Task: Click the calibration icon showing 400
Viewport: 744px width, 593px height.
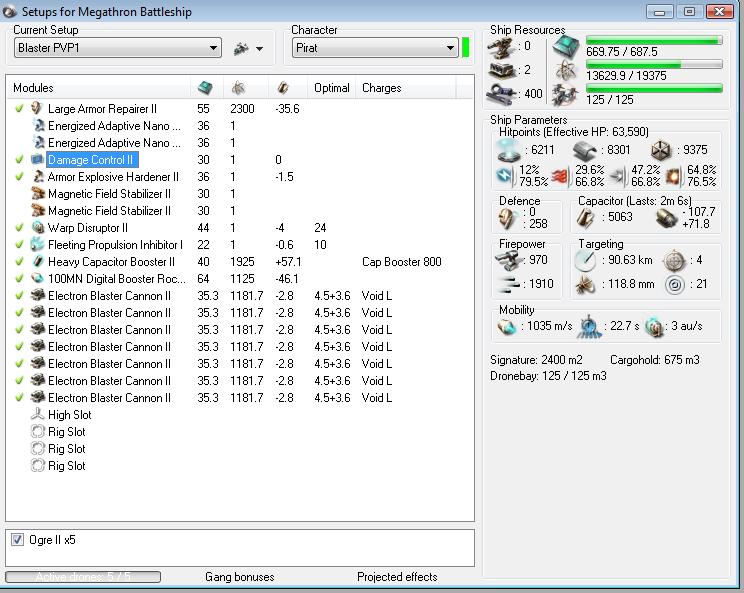Action: [502, 94]
